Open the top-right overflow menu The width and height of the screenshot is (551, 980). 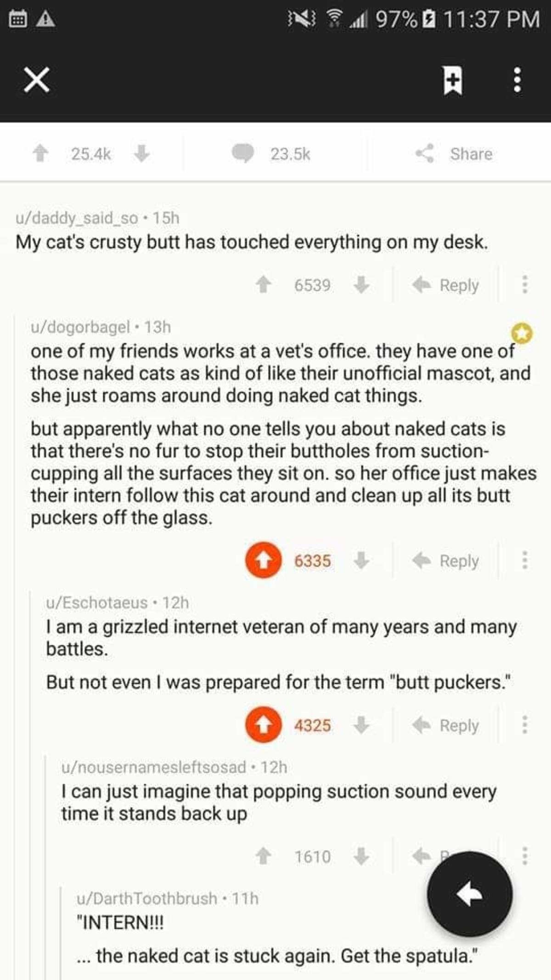(517, 80)
